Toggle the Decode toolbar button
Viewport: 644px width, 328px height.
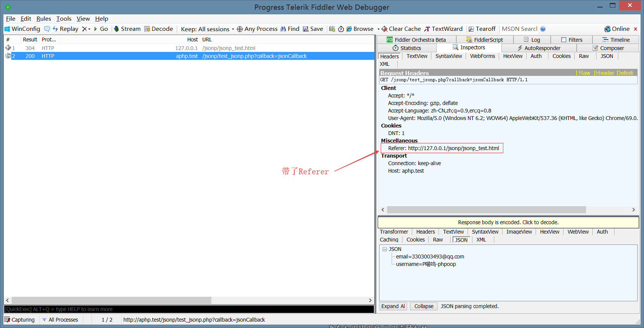tap(158, 29)
